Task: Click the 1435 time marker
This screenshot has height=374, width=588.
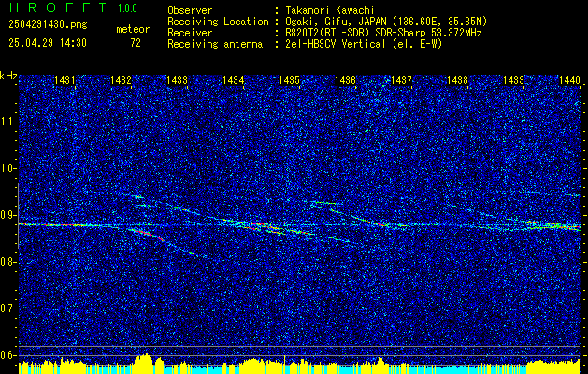Action: coord(289,80)
